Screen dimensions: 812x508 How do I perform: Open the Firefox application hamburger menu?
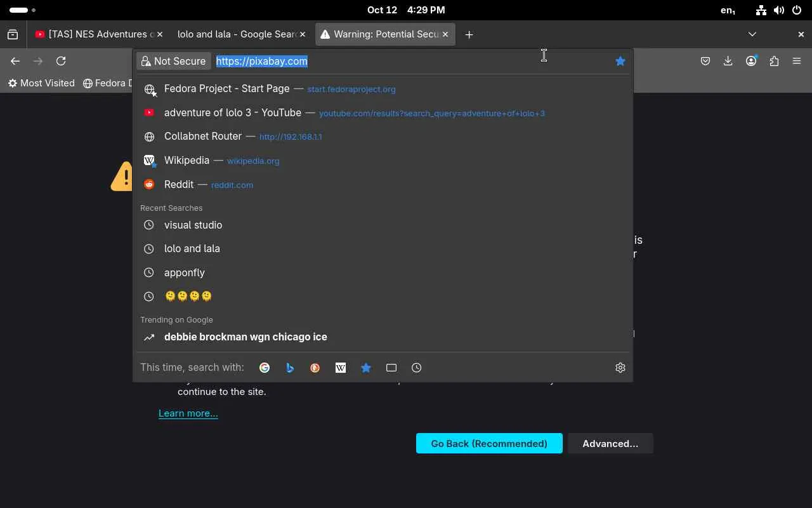(x=797, y=61)
